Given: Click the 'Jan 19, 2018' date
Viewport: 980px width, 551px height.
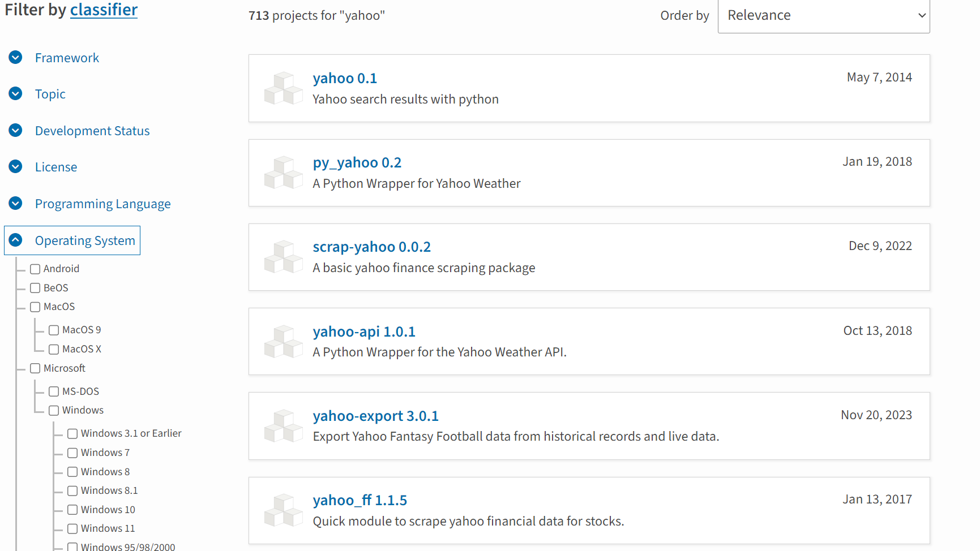Looking at the screenshot, I should pos(877,162).
